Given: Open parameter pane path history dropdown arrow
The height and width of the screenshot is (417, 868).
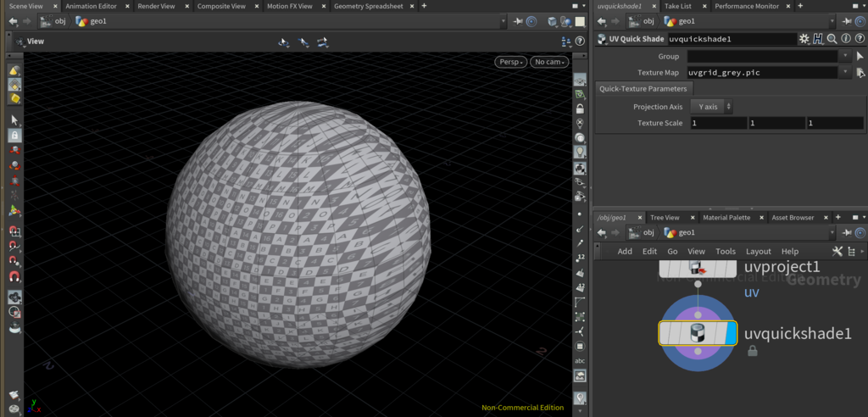Looking at the screenshot, I should [832, 21].
